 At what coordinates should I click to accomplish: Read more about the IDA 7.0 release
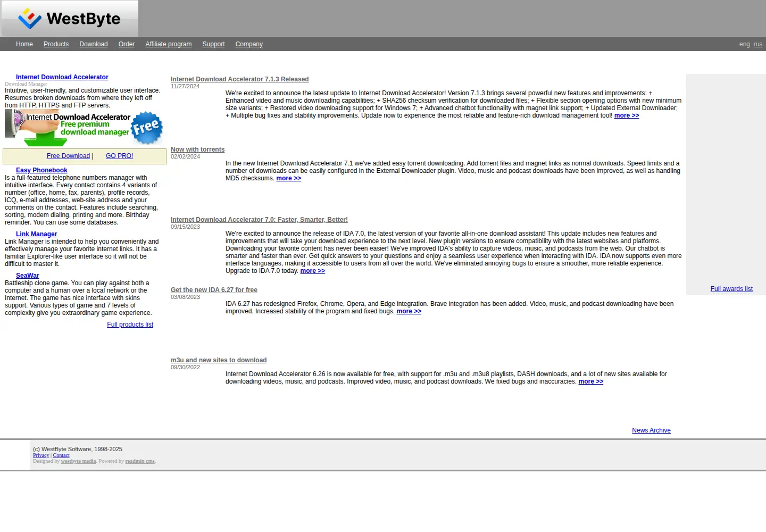pyautogui.click(x=313, y=271)
